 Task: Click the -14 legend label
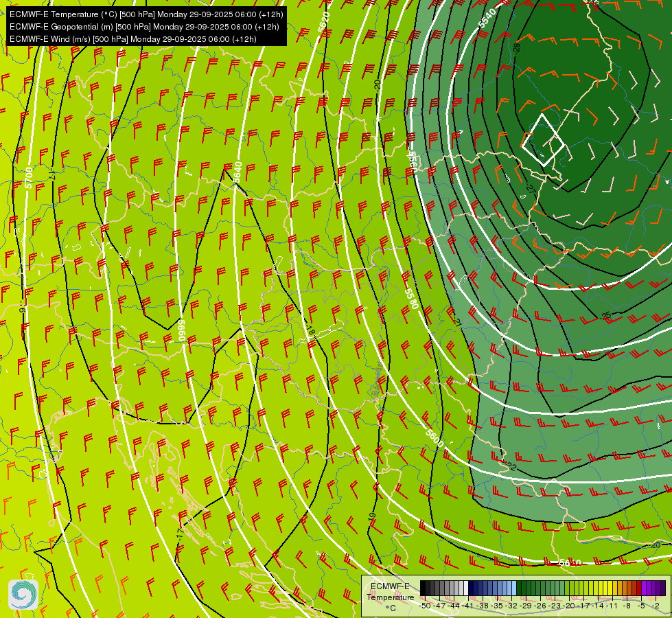[597, 606]
